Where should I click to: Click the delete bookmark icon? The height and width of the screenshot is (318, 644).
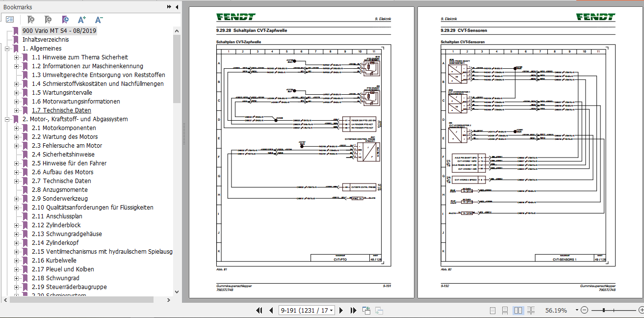click(30, 20)
